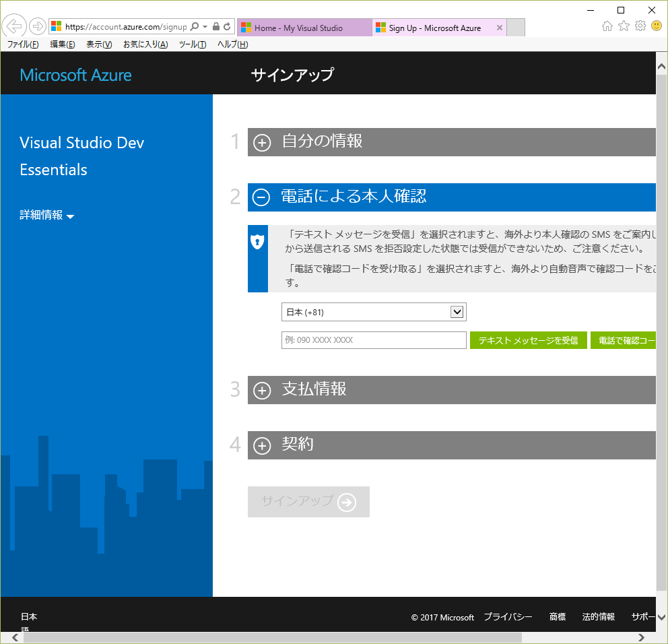Click the horizontal scrollbar left arrow
Viewport: 668px width, 644px height.
pyautogui.click(x=15, y=638)
